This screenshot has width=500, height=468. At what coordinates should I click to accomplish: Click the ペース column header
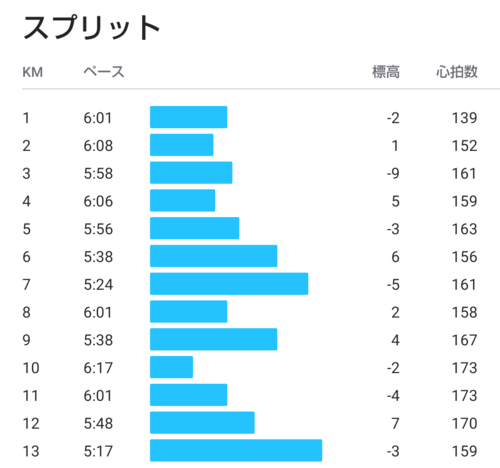point(104,72)
